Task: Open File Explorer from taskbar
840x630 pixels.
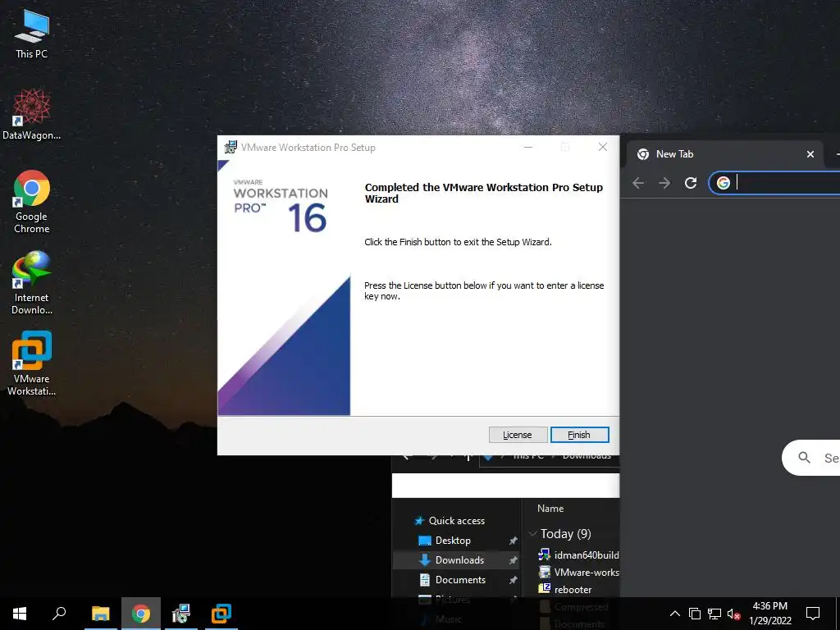Action: click(101, 614)
